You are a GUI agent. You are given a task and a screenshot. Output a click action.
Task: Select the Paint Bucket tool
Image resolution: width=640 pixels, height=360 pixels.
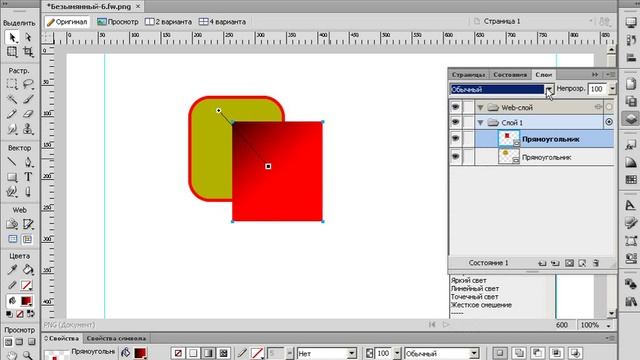pyautogui.click(x=28, y=270)
